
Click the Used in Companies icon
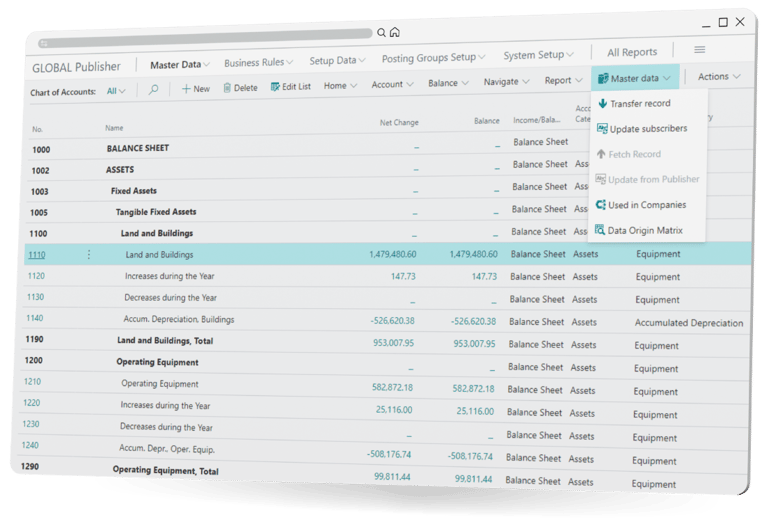(x=600, y=204)
